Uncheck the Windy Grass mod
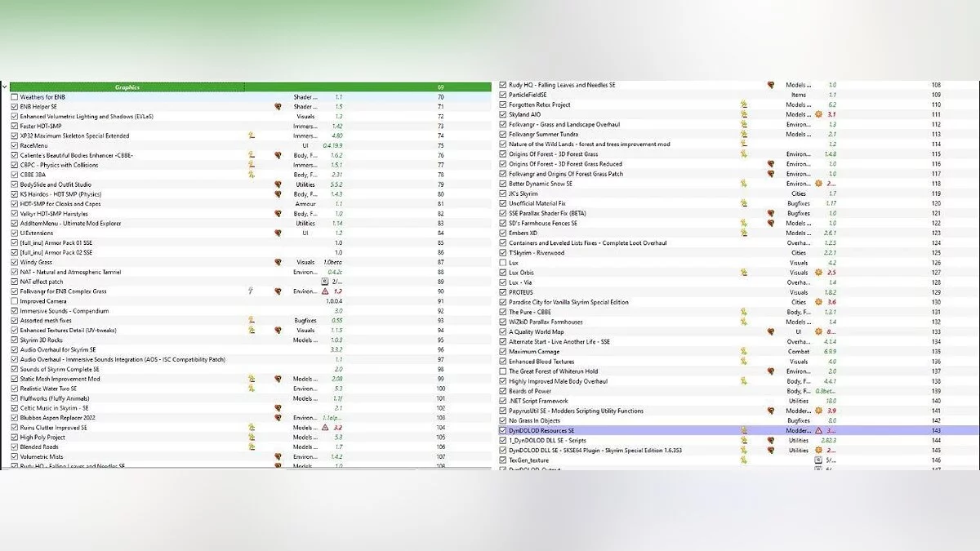 click(x=15, y=262)
